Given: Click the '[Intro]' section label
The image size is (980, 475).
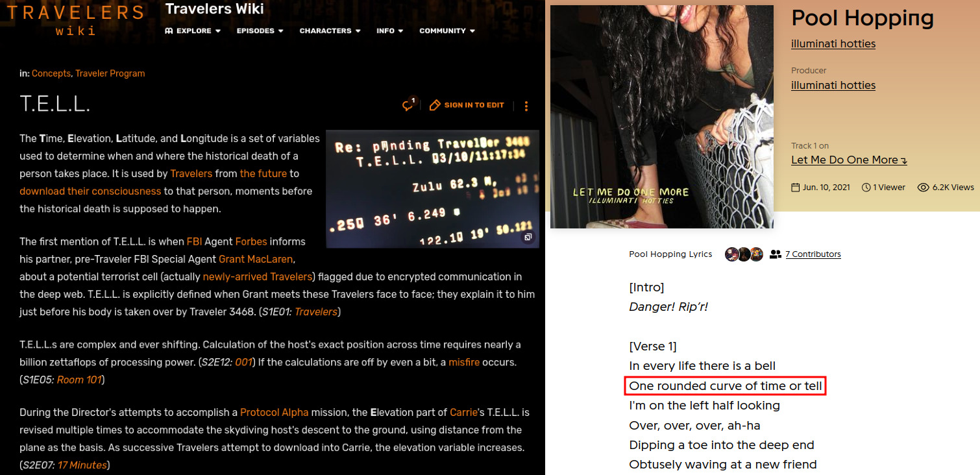Looking at the screenshot, I should tap(646, 287).
